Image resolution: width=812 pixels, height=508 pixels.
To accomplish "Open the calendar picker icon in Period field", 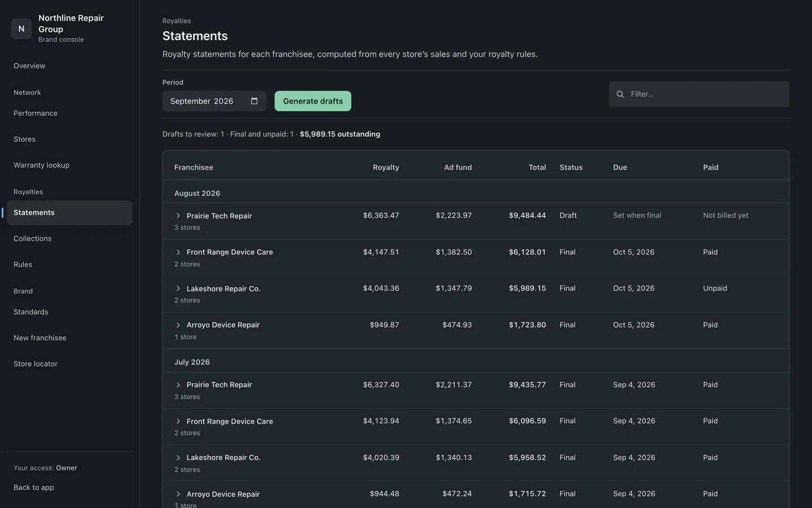I will [x=254, y=101].
